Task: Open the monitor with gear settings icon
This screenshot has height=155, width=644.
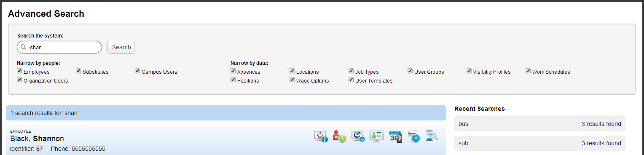Action: [358, 136]
